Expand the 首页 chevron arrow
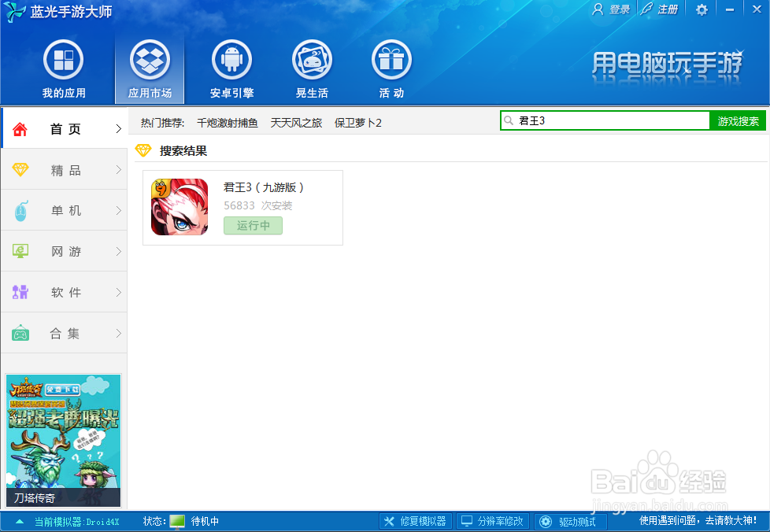770x532 pixels. pos(118,129)
